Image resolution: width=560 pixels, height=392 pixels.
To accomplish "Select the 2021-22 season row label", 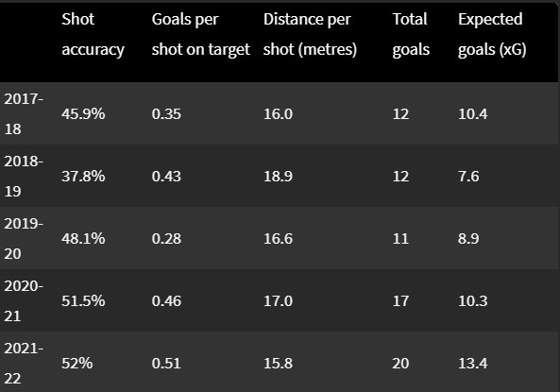I will (x=24, y=363).
